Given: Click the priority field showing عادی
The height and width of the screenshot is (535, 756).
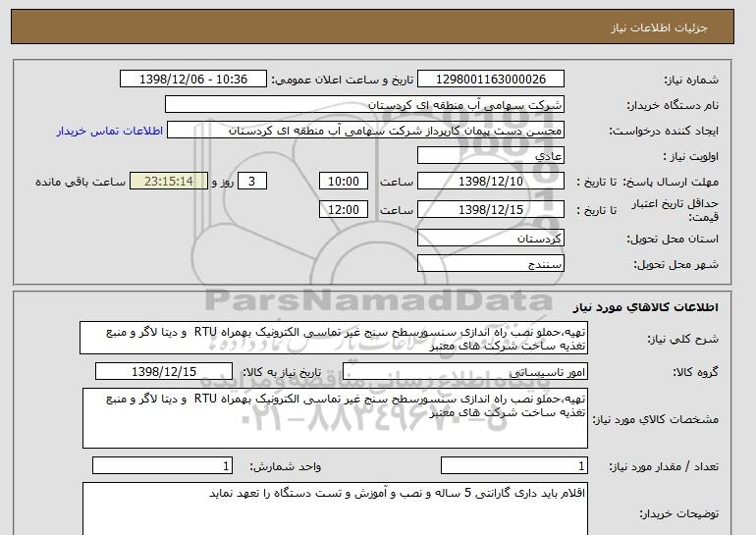Looking at the screenshot, I should pos(491,156).
